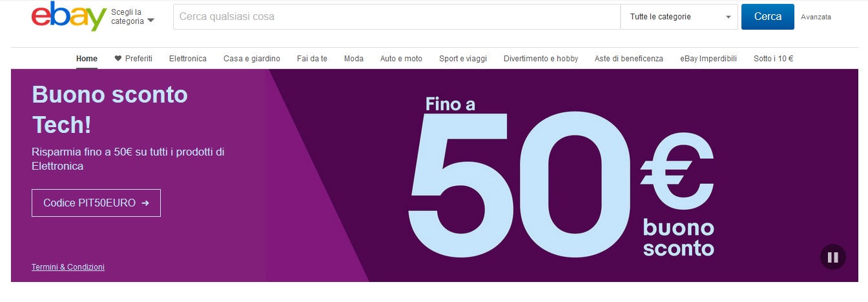The width and height of the screenshot is (868, 302).
Task: Click the large 50 € buono sconto graphic
Action: (562, 177)
